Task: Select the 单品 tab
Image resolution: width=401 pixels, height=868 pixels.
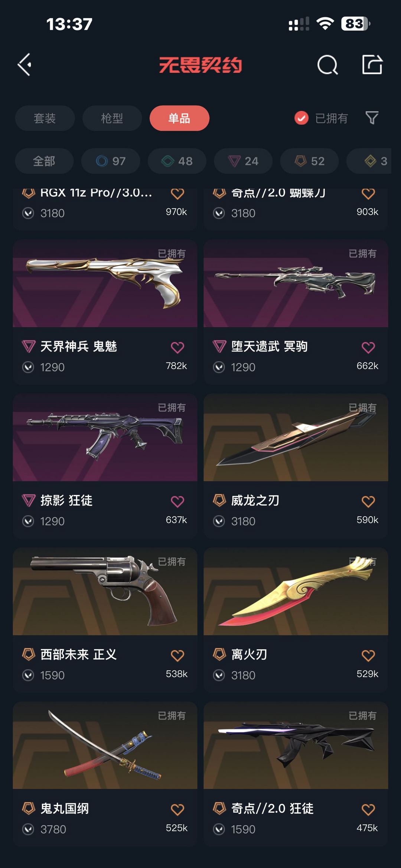Action: click(179, 118)
